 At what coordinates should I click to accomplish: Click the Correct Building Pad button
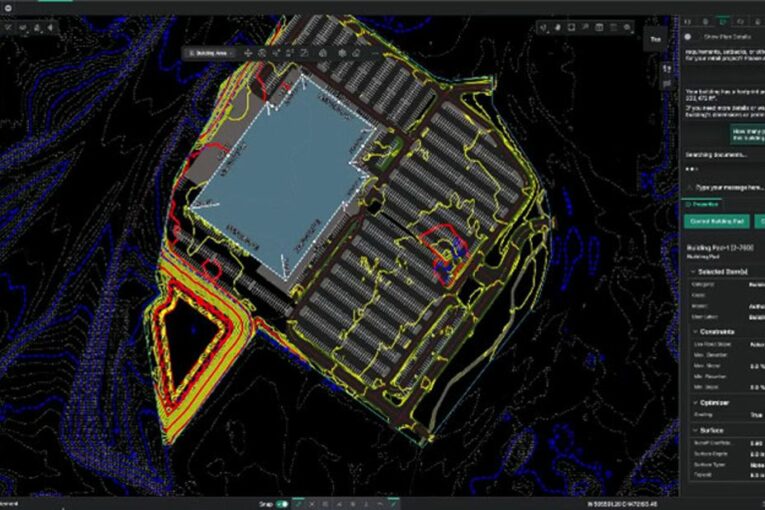(x=717, y=222)
